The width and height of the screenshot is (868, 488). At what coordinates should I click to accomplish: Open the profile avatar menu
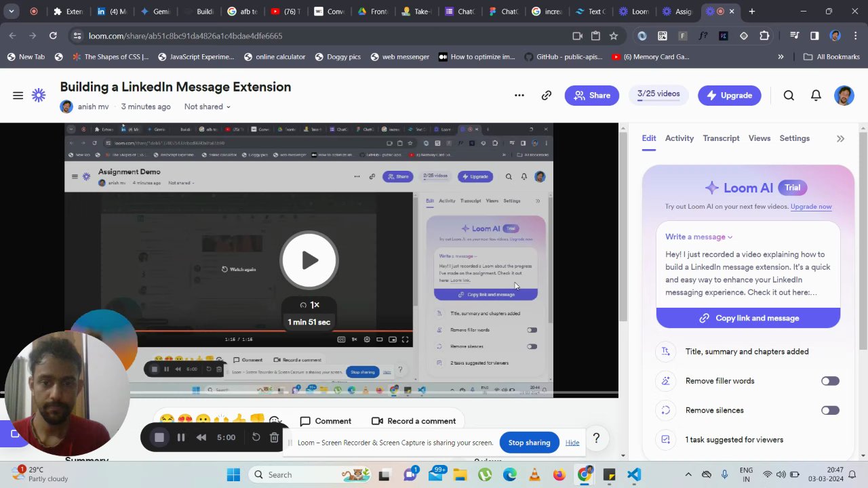click(x=844, y=96)
